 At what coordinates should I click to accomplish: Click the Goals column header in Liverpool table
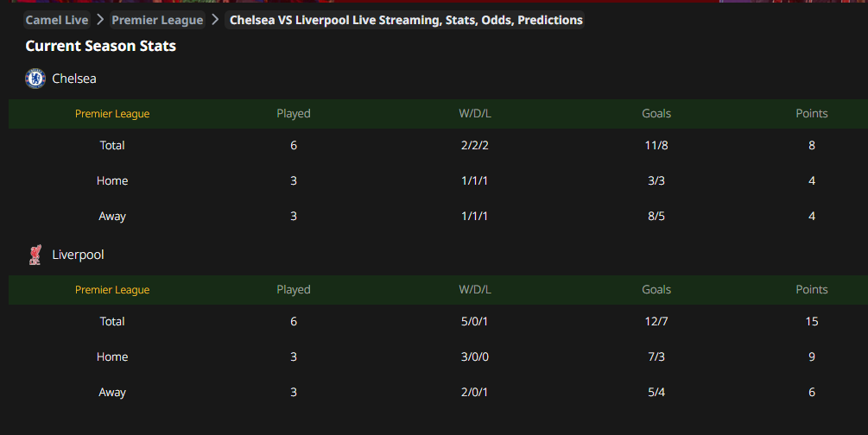656,290
